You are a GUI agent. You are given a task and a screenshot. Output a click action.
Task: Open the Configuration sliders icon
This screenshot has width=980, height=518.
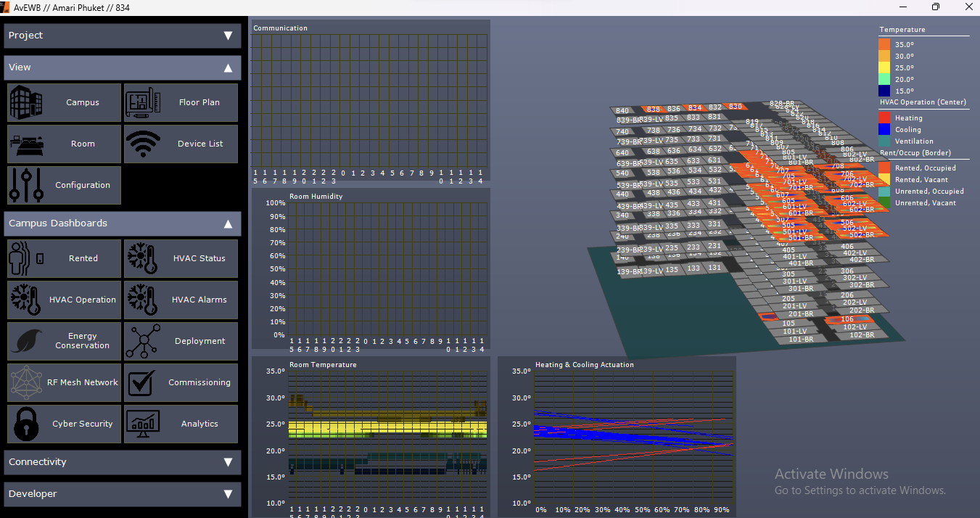coord(26,185)
